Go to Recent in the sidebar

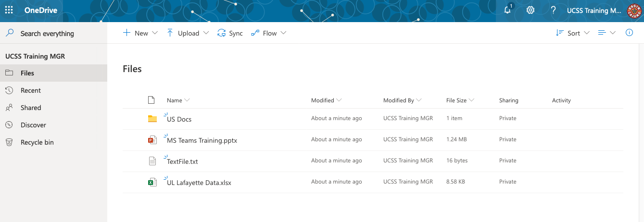(53, 90)
